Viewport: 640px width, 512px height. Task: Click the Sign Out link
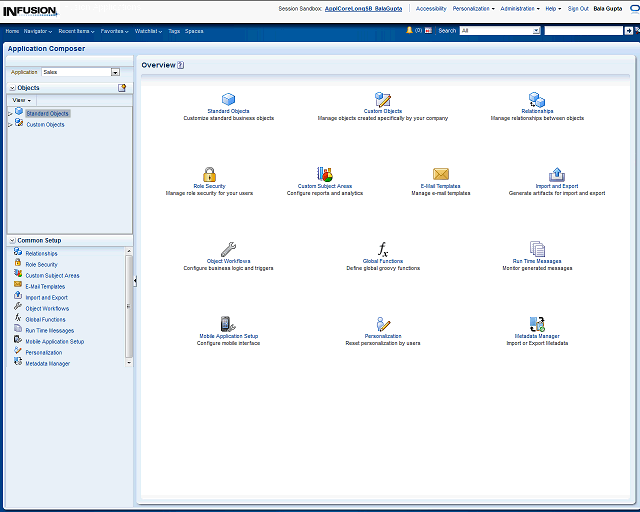coord(578,8)
